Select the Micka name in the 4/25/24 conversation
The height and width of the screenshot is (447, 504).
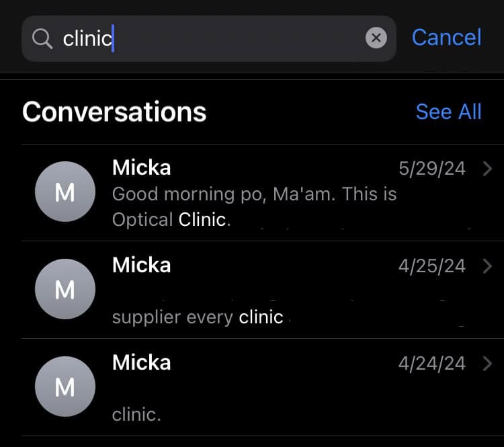(x=142, y=266)
